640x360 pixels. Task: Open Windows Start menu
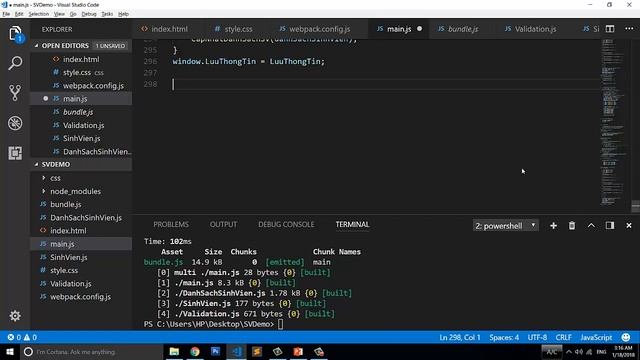tap(9, 351)
